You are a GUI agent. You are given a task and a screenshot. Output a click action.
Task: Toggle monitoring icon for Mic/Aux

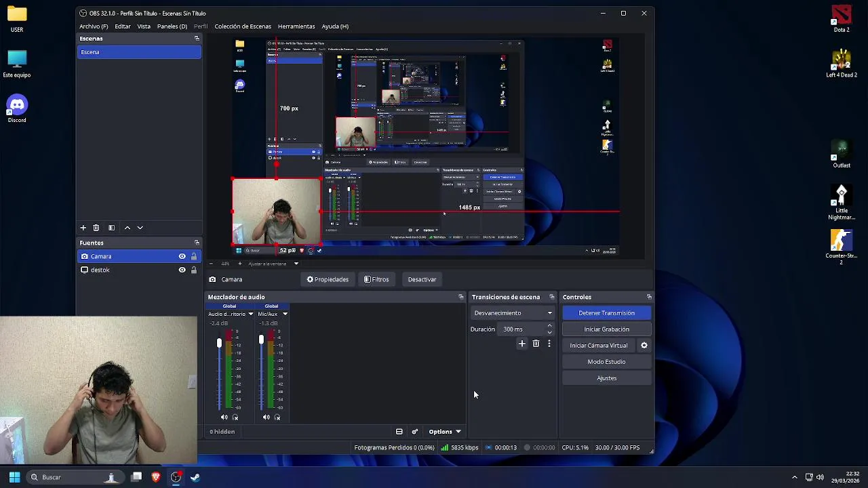pos(277,418)
